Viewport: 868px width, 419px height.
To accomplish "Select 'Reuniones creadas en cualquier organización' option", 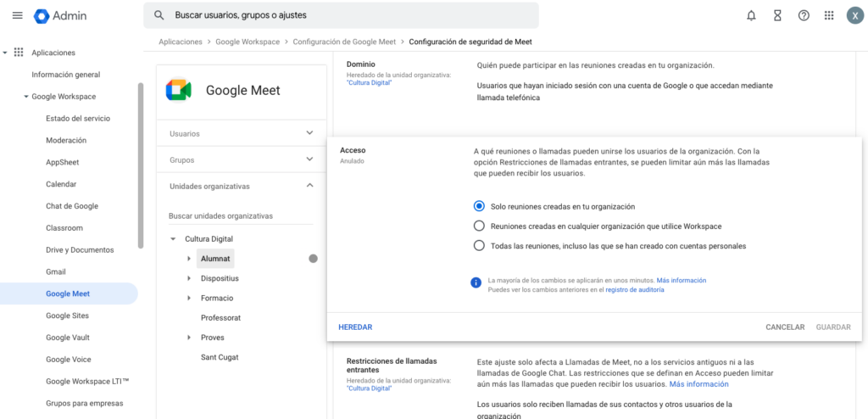I will coord(479,226).
